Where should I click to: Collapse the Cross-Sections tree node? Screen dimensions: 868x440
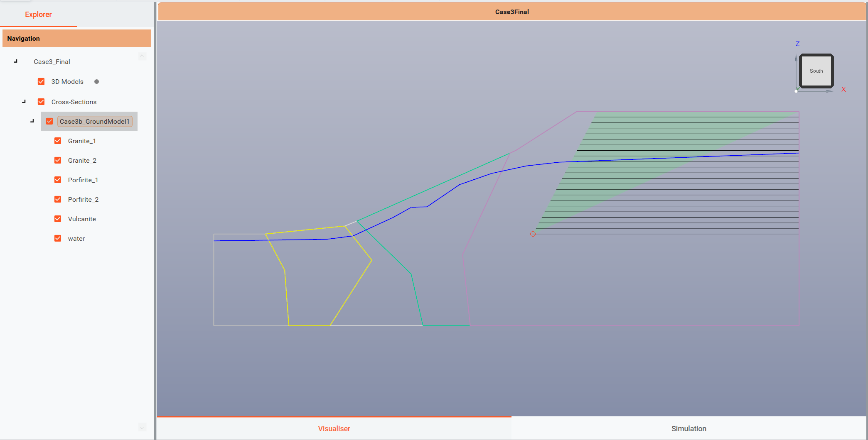24,101
